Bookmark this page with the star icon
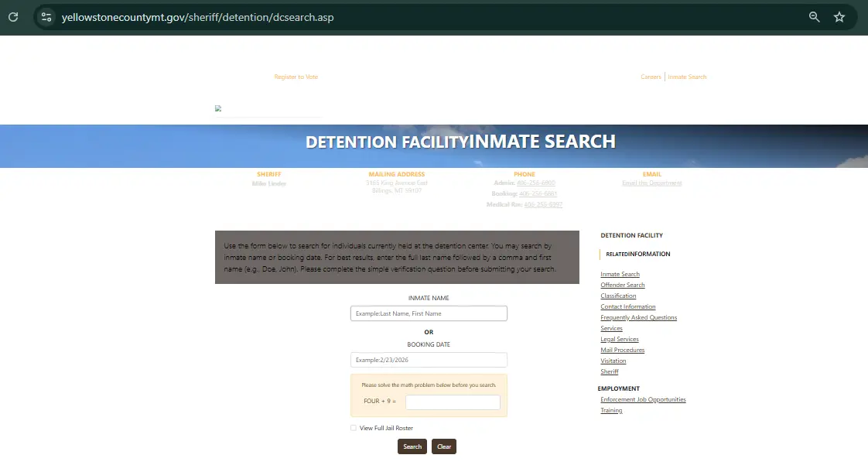Viewport: 868px width, 472px height. click(x=839, y=17)
